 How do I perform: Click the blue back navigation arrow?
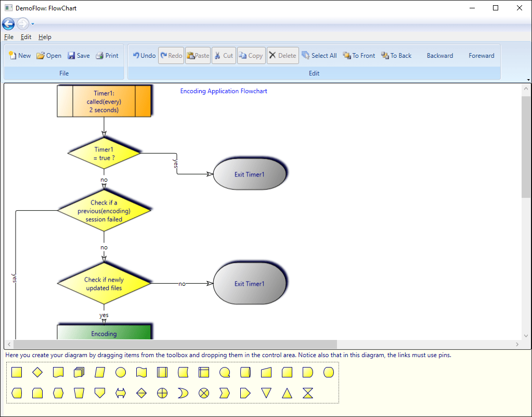click(x=8, y=23)
